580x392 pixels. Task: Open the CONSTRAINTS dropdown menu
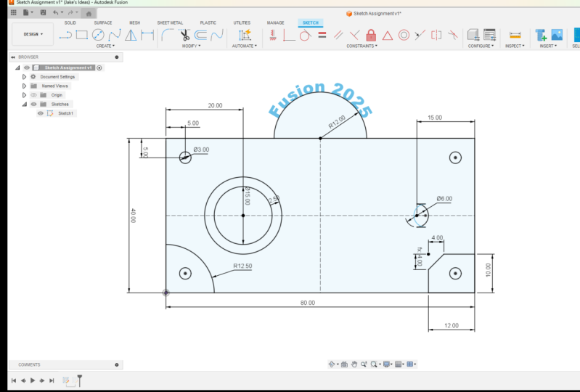362,46
